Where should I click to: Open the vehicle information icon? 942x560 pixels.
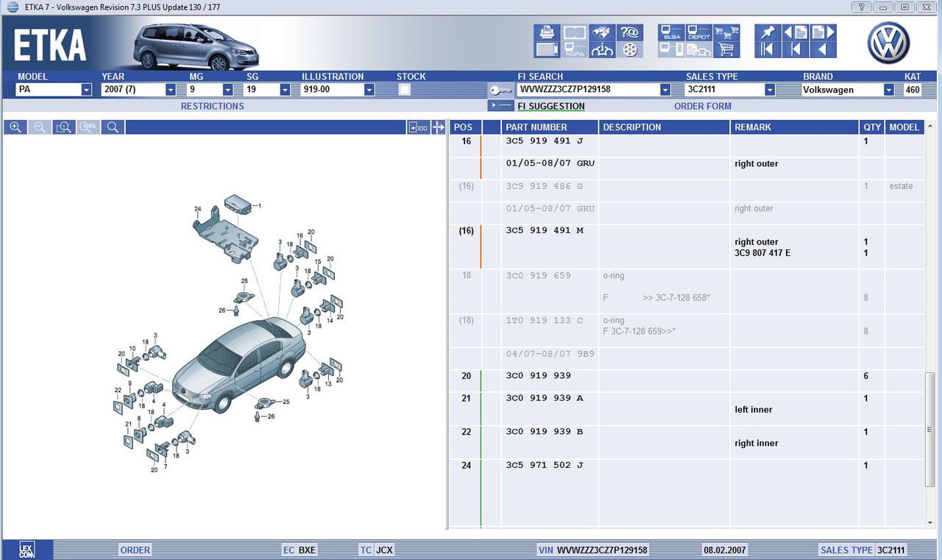[x=603, y=50]
